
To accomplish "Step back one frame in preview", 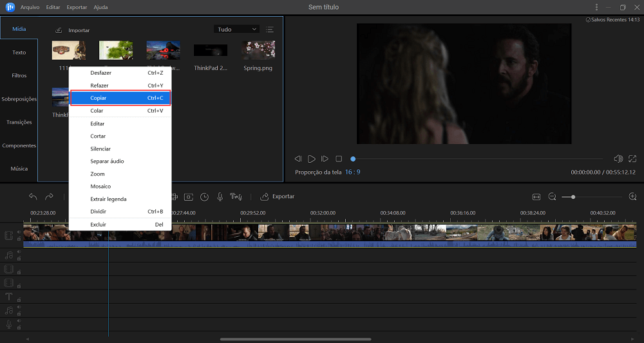I will coord(298,158).
